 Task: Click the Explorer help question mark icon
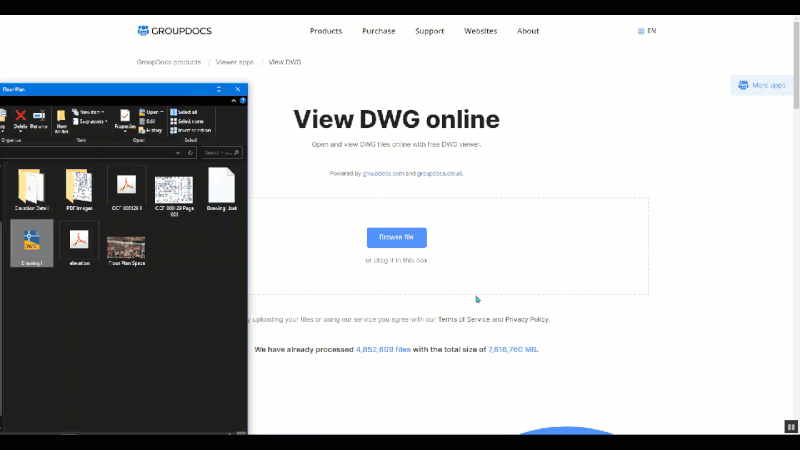(x=243, y=100)
